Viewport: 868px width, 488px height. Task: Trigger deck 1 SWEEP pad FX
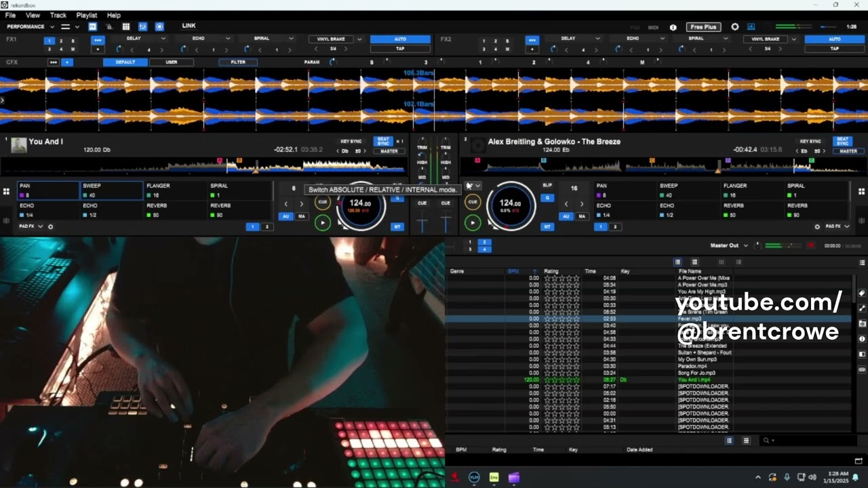coord(111,190)
